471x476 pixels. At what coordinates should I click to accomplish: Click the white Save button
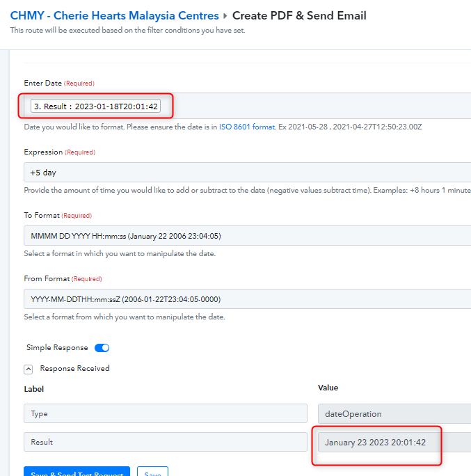pos(152,472)
